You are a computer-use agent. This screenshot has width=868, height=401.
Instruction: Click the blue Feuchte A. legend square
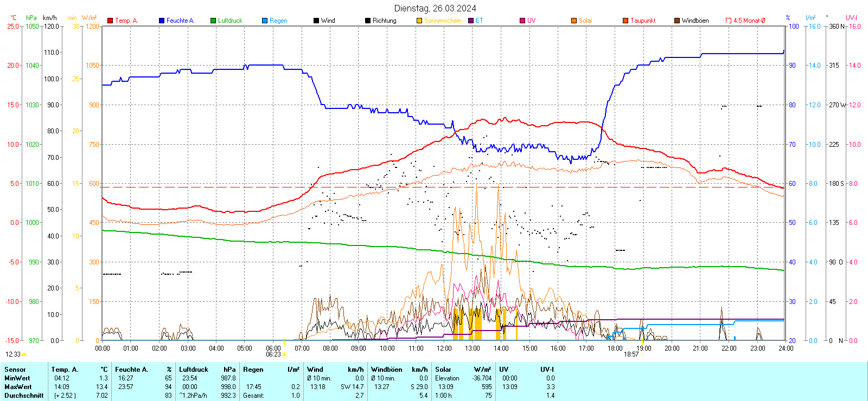(x=162, y=21)
